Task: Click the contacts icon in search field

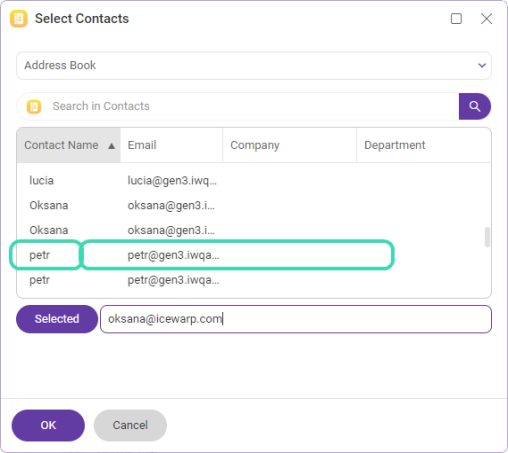Action: click(x=34, y=107)
